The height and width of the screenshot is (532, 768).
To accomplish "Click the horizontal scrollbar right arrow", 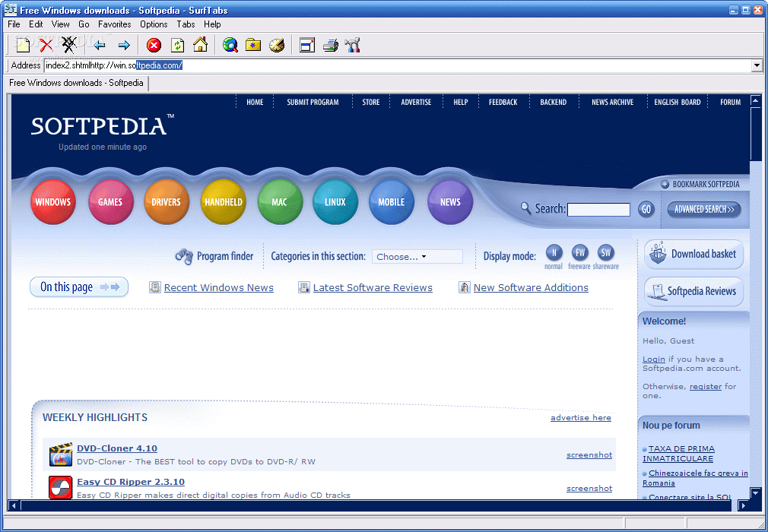I will pyautogui.click(x=744, y=505).
